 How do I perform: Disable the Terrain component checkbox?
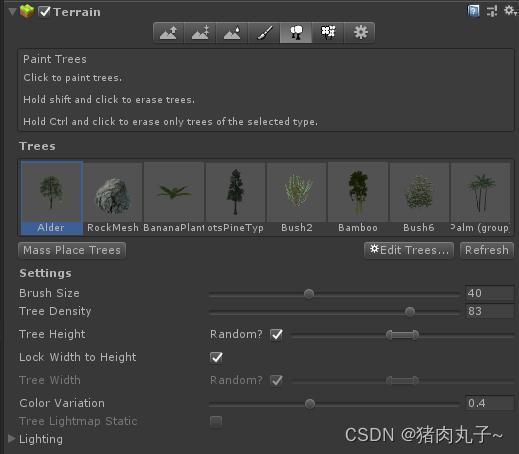44,12
